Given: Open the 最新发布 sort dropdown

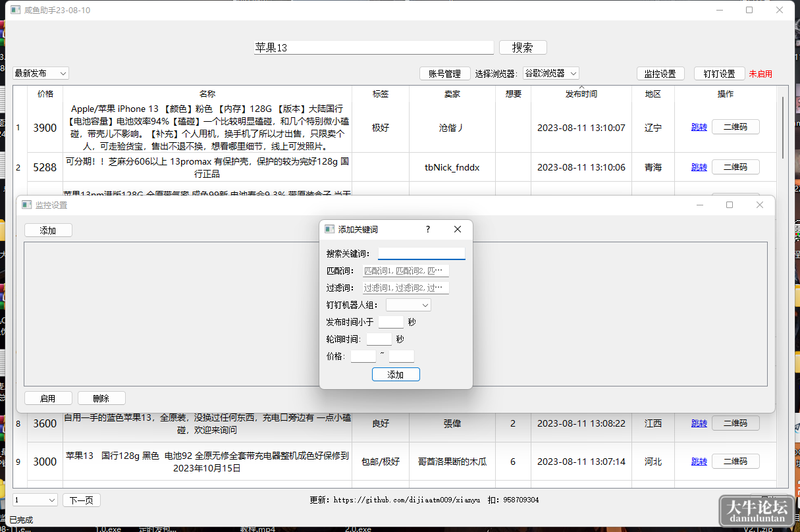Looking at the screenshot, I should point(41,73).
